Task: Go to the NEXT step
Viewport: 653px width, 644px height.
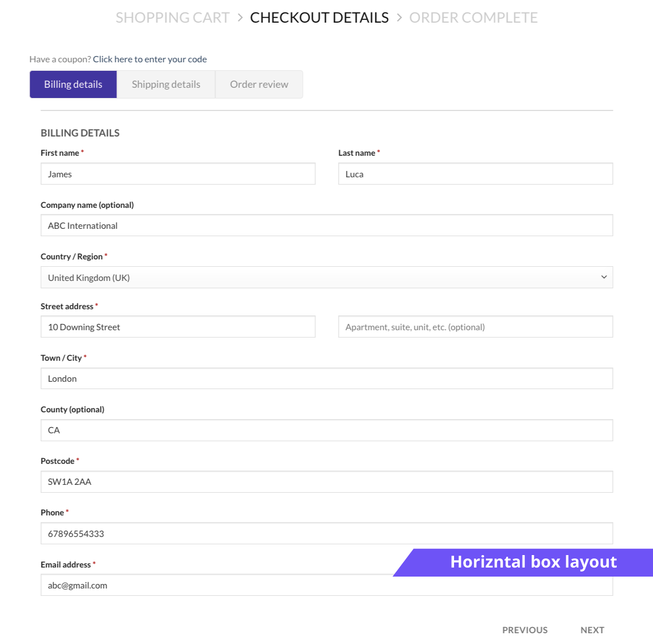Action: (592, 630)
